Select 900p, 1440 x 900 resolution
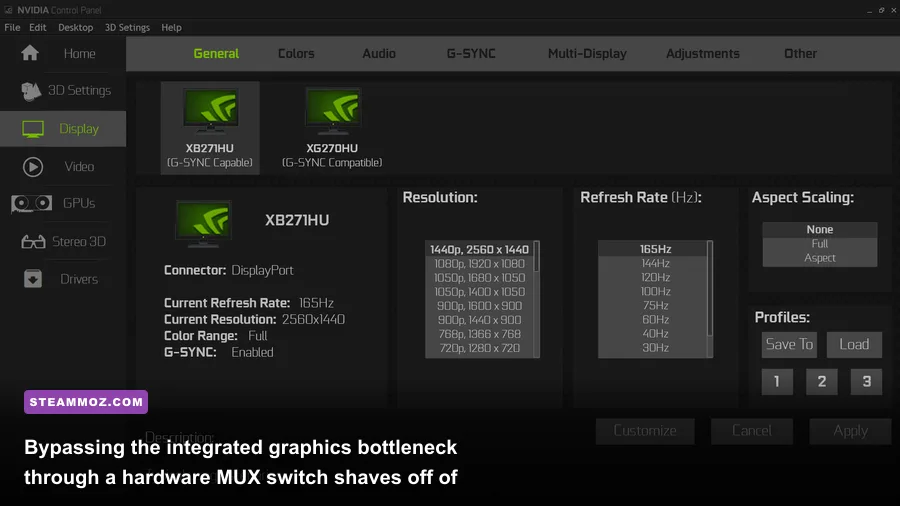Image resolution: width=900 pixels, height=506 pixels. coord(479,320)
